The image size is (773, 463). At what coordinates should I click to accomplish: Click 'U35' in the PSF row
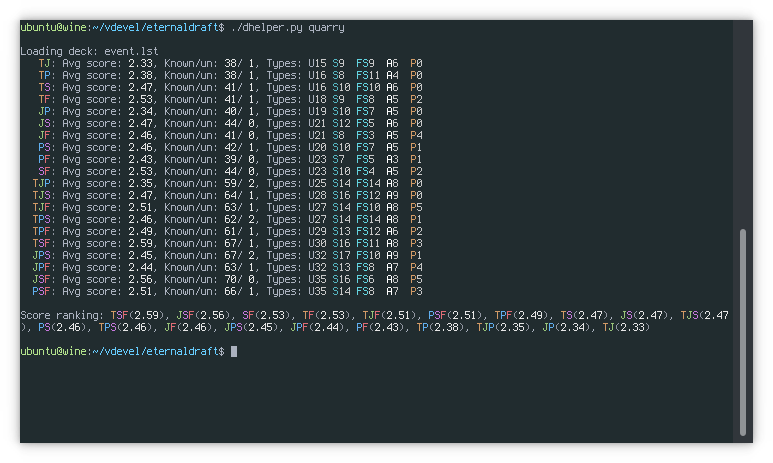pyautogui.click(x=317, y=291)
